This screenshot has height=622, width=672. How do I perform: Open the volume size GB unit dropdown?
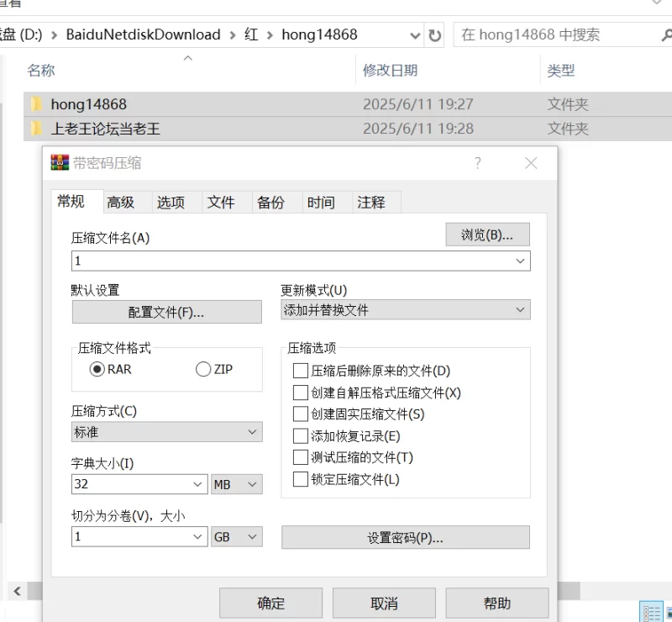(x=237, y=536)
